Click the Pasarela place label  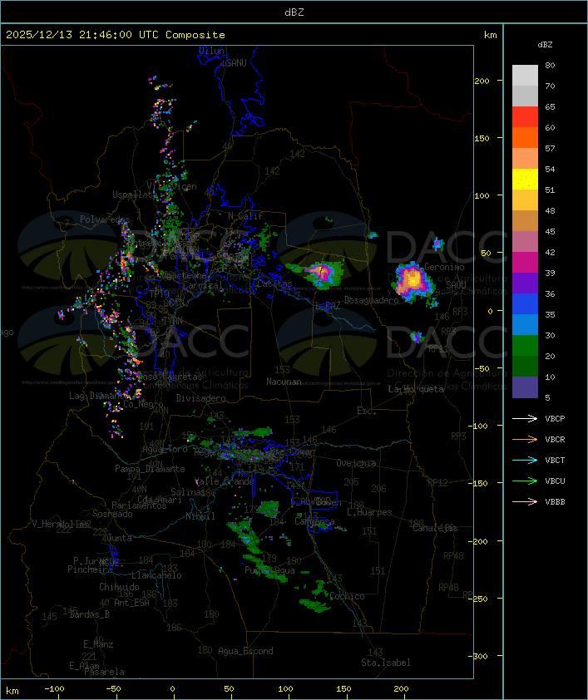click(104, 672)
